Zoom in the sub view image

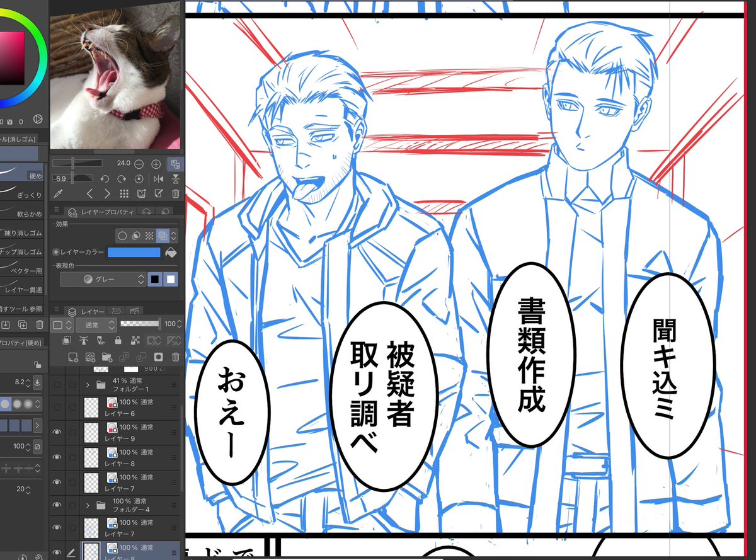pyautogui.click(x=156, y=164)
